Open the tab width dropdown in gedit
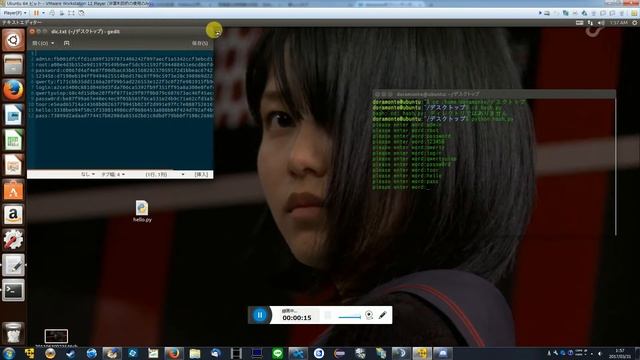 tap(113, 174)
